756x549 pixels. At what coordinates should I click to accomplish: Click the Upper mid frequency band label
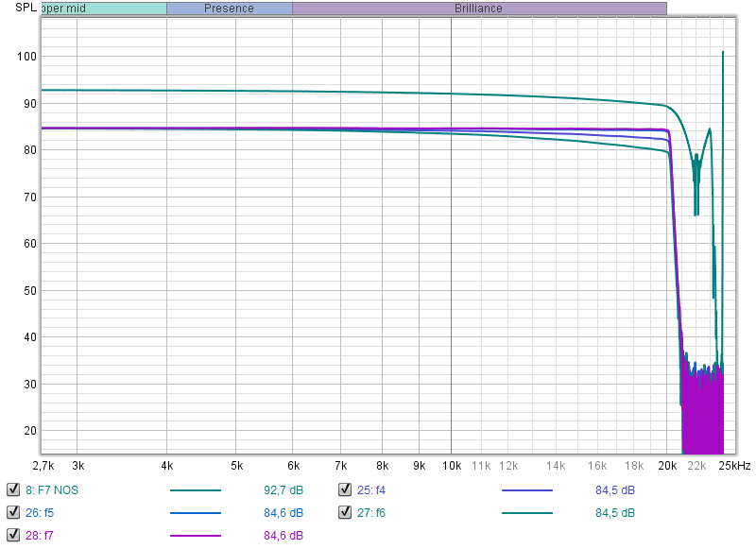click(104, 9)
